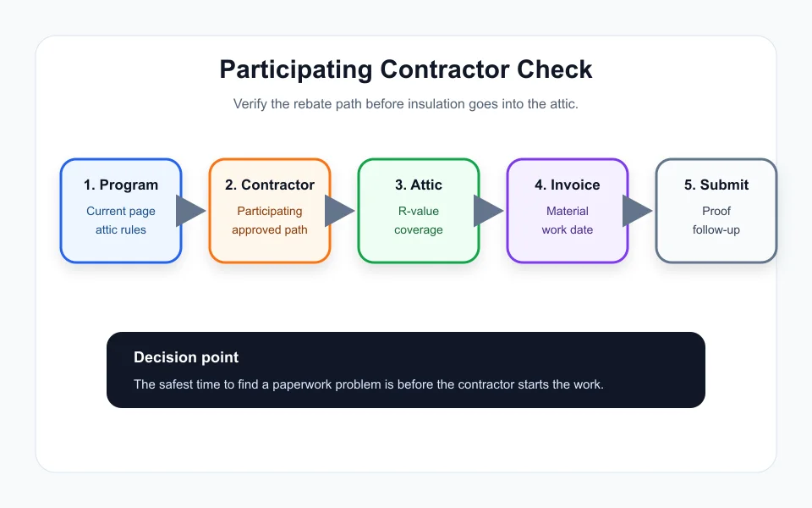The width and height of the screenshot is (812, 508).
Task: Click 'Participating approved path' text
Action: tap(270, 220)
